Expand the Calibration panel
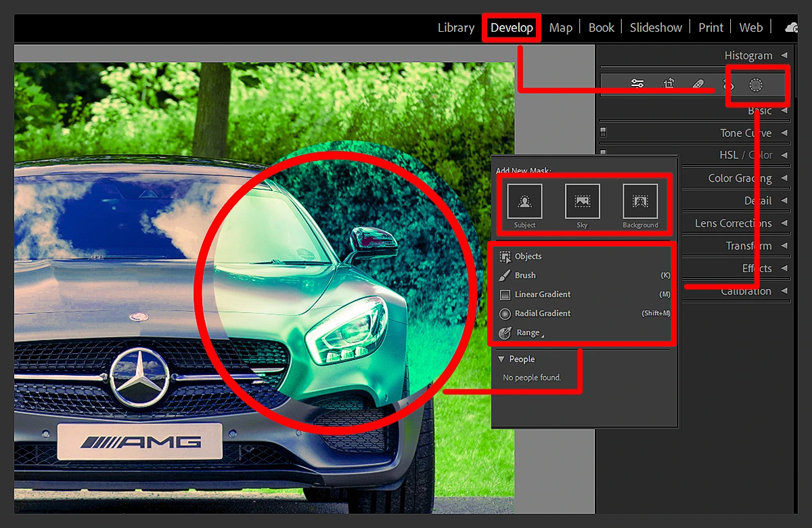 click(x=784, y=291)
